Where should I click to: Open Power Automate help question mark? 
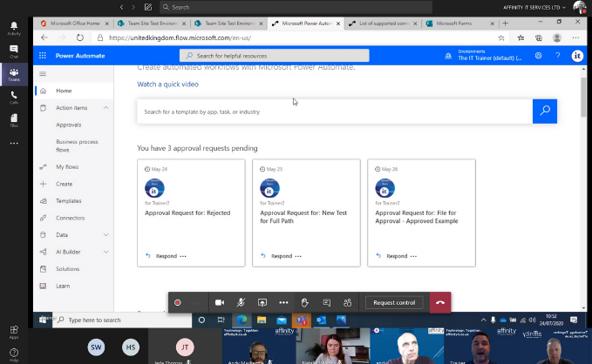558,56
